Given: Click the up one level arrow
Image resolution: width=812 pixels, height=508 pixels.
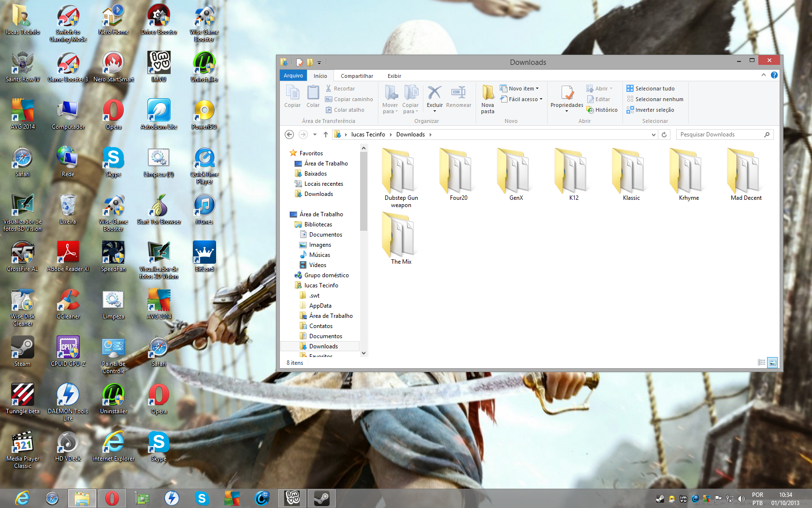Looking at the screenshot, I should point(325,134).
